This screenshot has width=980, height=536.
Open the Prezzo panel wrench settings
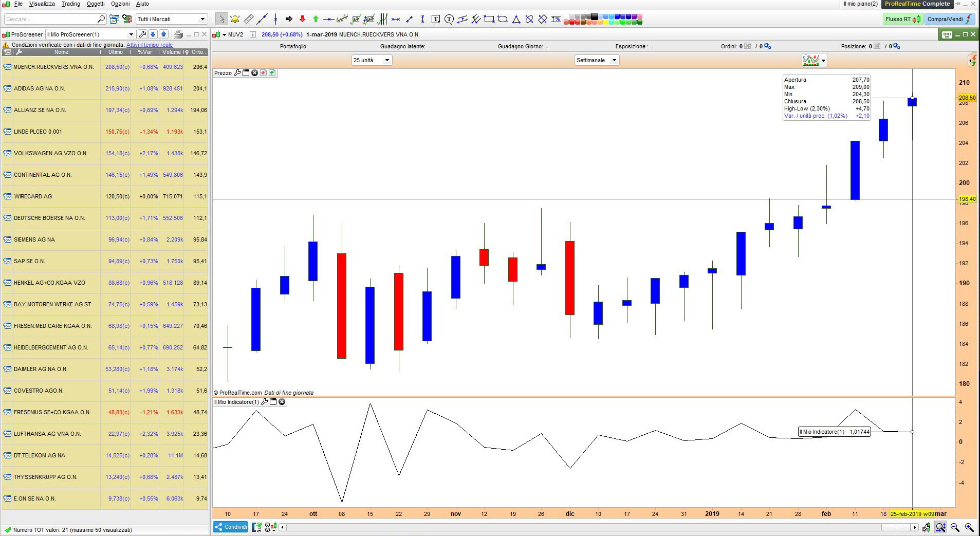pyautogui.click(x=237, y=73)
